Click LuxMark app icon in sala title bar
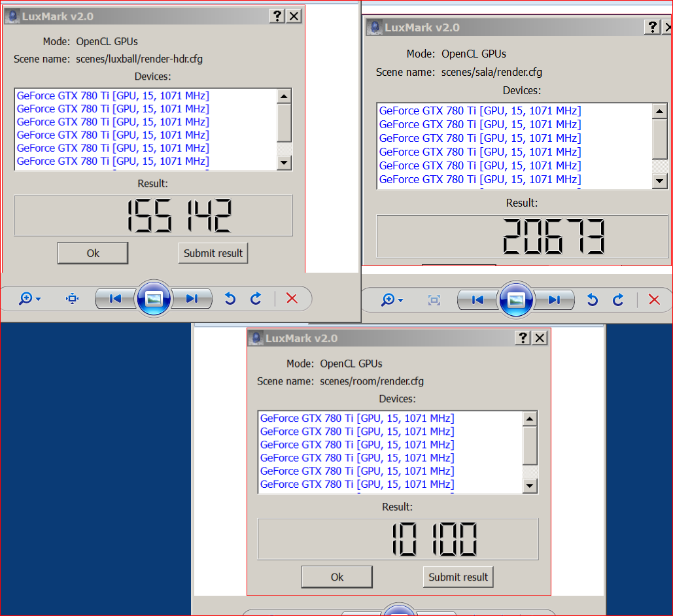The height and width of the screenshot is (616, 673). coord(375,27)
